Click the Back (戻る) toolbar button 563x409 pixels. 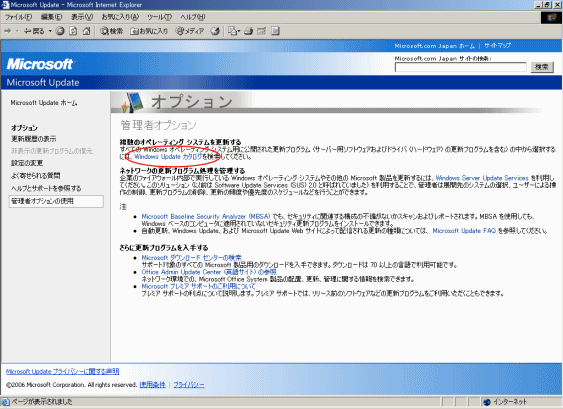[34, 31]
